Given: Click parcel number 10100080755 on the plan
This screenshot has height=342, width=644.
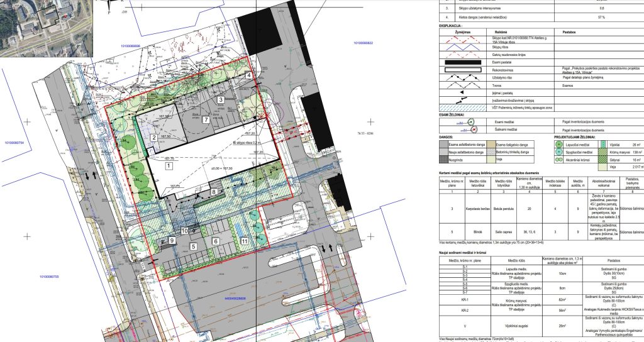Looking at the screenshot, I should coord(49,277).
